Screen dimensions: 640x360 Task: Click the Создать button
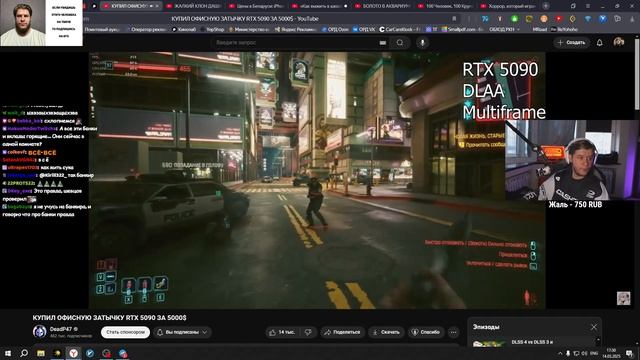571,42
